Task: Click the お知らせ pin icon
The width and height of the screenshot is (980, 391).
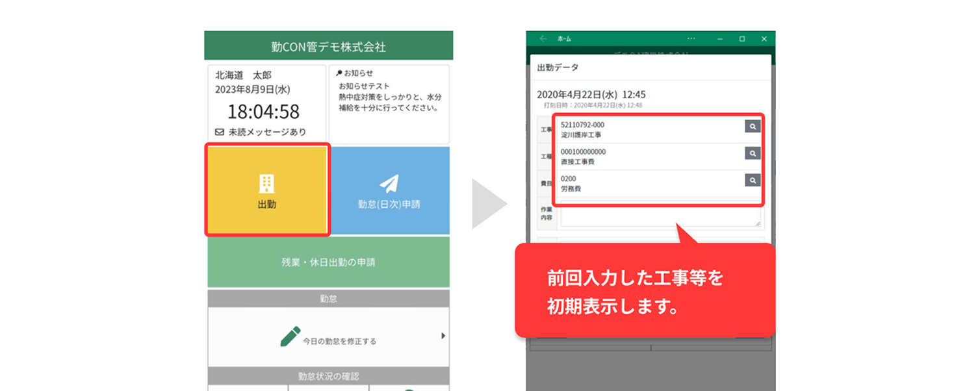Action: click(339, 73)
